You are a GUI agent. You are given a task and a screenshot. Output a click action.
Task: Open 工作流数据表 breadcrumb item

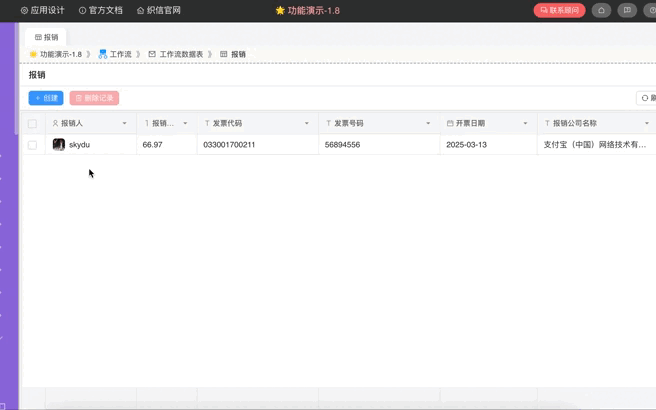point(181,54)
